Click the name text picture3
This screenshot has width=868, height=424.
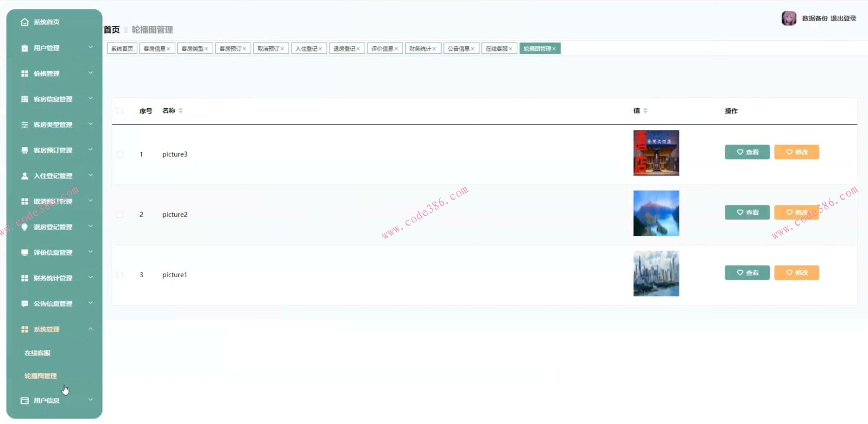pyautogui.click(x=175, y=155)
